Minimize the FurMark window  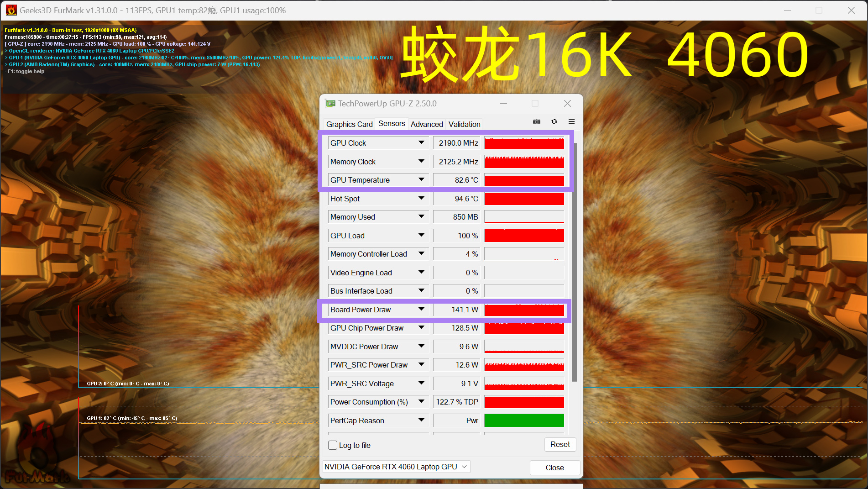click(787, 10)
